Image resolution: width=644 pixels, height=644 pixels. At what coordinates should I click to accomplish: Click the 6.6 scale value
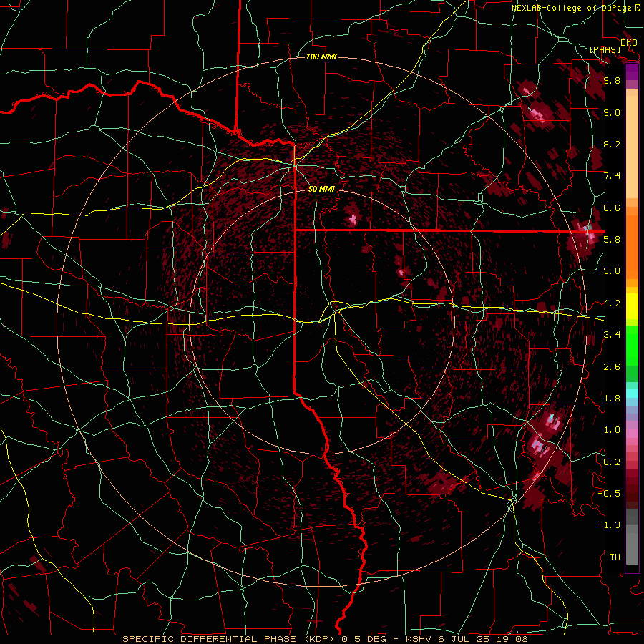coord(612,208)
